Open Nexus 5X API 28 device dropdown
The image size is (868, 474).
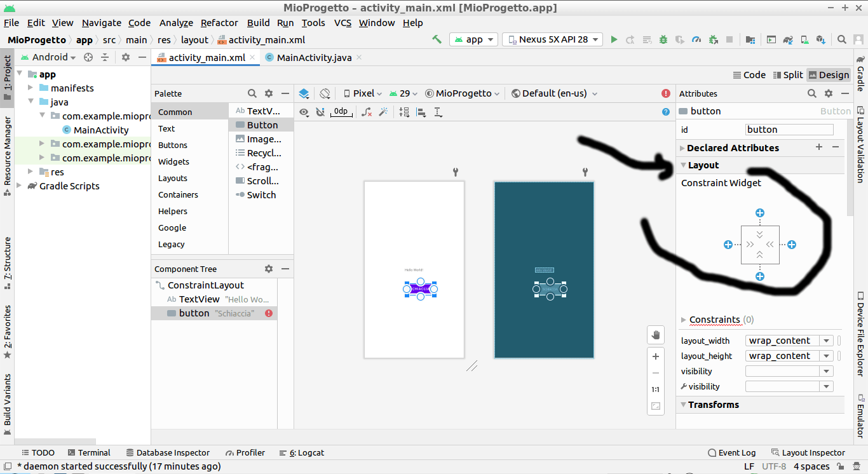pyautogui.click(x=552, y=39)
